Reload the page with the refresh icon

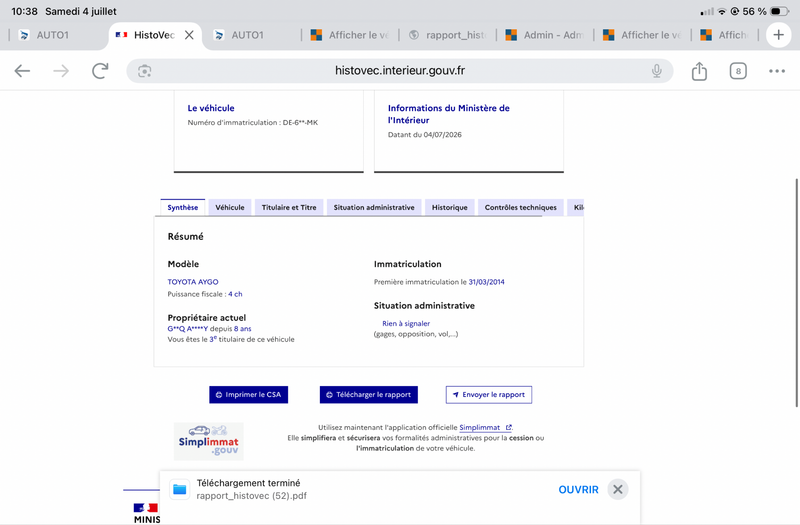100,71
